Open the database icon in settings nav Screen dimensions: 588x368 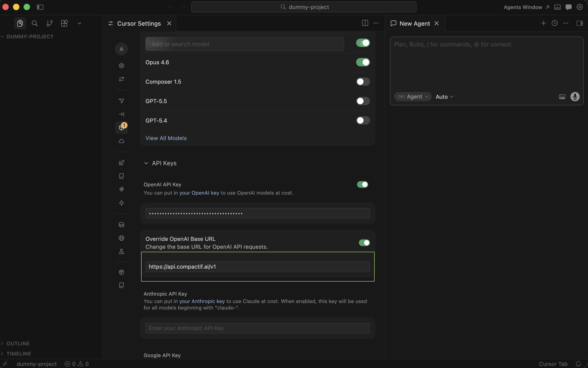click(121, 225)
